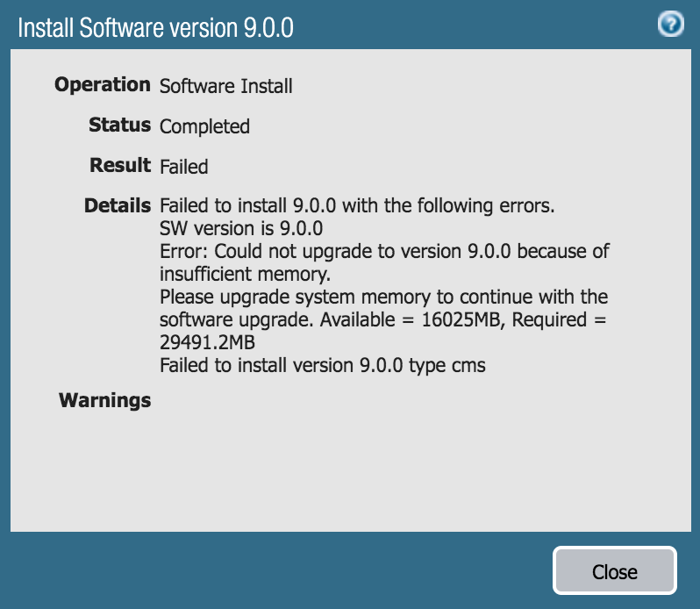The image size is (700, 609).
Task: Click the dialog title 'Install Software version 9.0.0'
Action: click(155, 28)
